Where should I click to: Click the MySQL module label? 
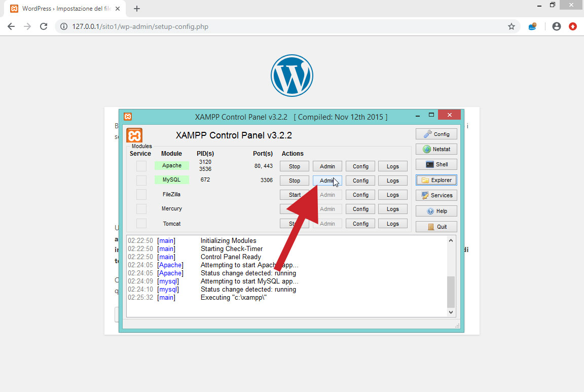pyautogui.click(x=172, y=180)
